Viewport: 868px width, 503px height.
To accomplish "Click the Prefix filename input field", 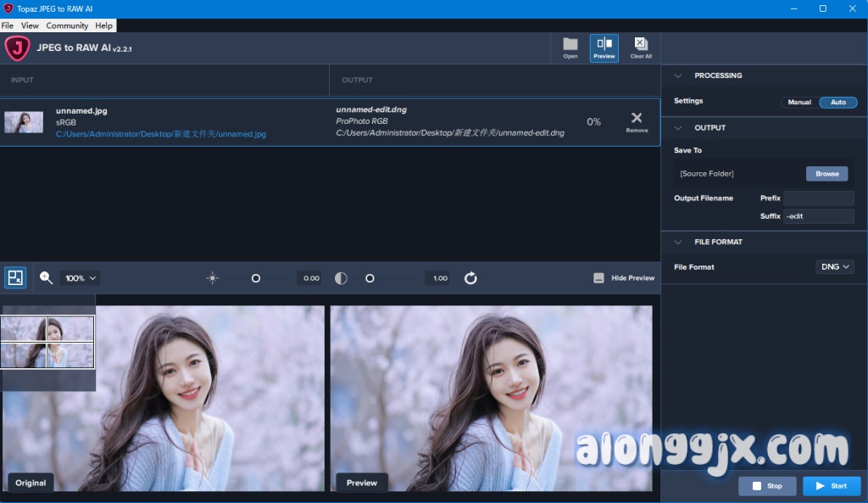I will pyautogui.click(x=818, y=198).
